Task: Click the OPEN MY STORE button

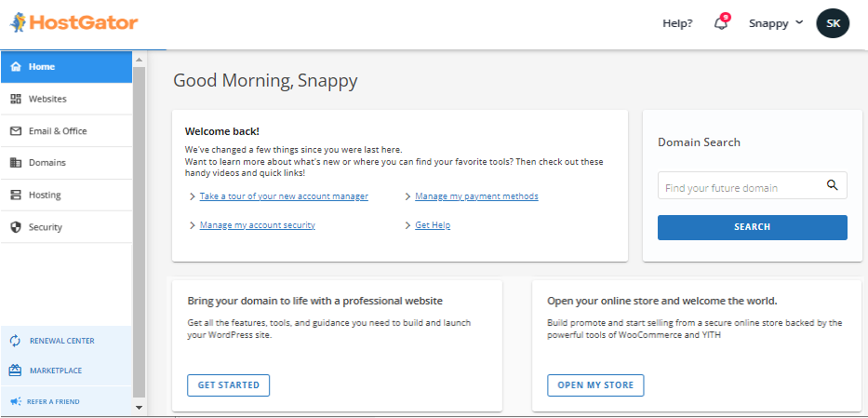Action: point(595,385)
